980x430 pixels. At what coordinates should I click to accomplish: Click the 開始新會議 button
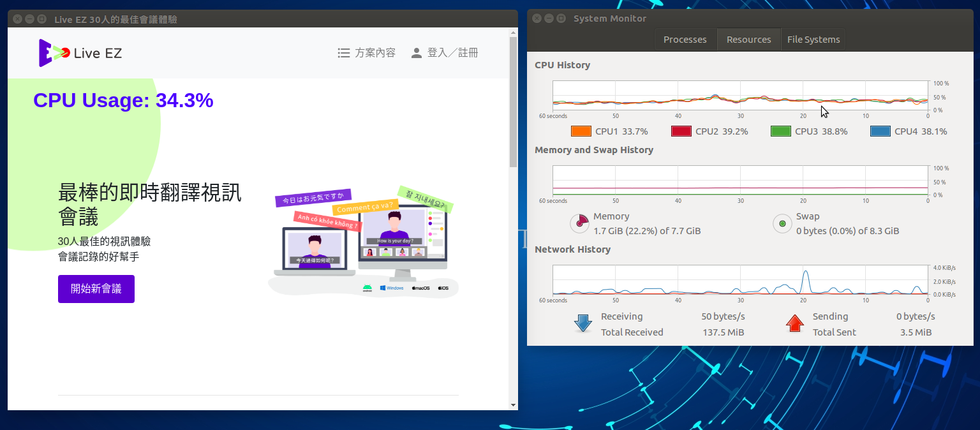coord(96,289)
